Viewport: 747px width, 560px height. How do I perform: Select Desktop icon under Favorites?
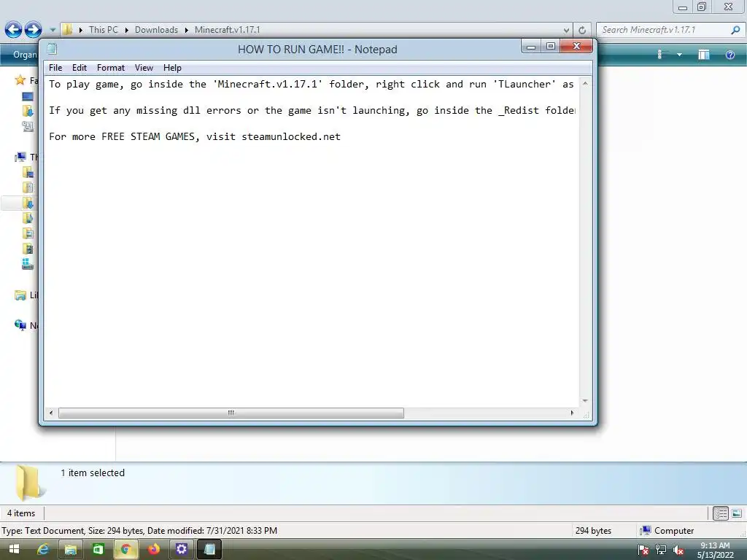[28, 97]
